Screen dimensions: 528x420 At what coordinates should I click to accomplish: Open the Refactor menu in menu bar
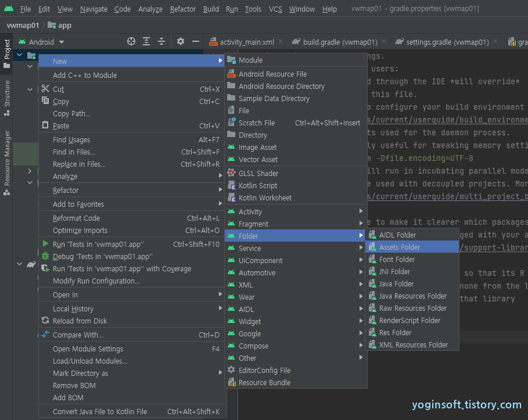182,9
